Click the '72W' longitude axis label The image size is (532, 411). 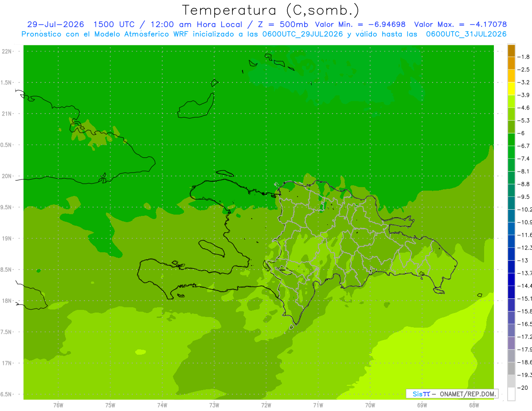click(266, 405)
